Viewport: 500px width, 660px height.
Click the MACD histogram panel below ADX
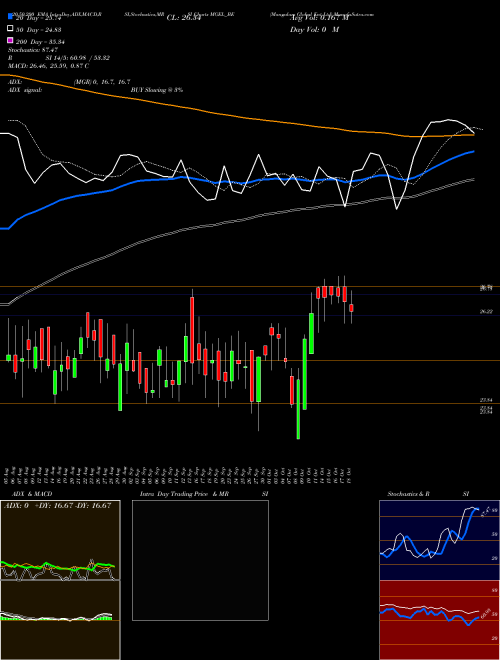[60, 620]
